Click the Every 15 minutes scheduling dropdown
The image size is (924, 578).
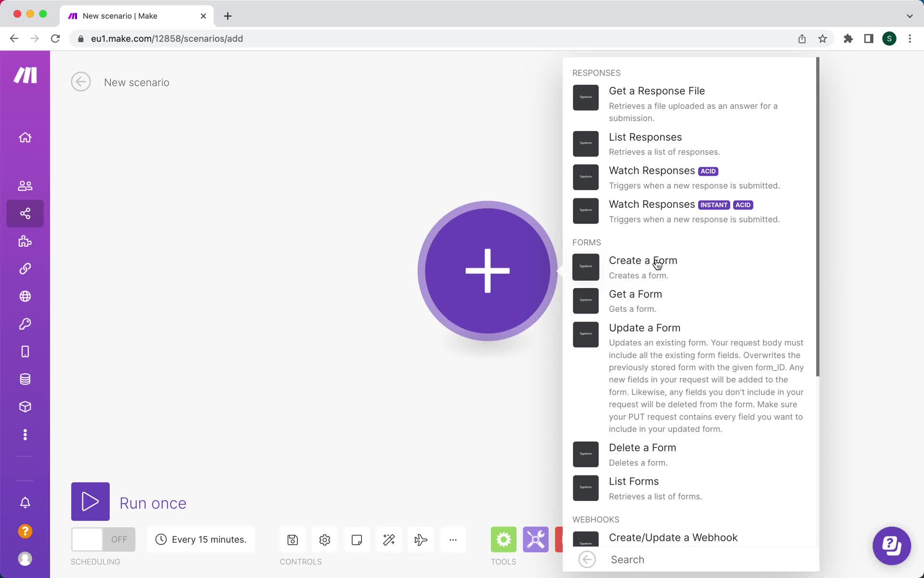tap(208, 539)
